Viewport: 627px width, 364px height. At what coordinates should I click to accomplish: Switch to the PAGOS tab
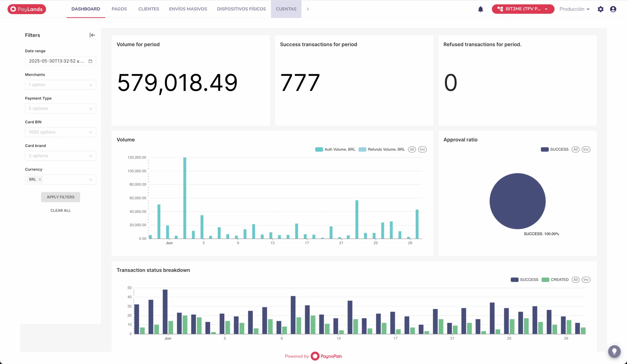pyautogui.click(x=119, y=9)
